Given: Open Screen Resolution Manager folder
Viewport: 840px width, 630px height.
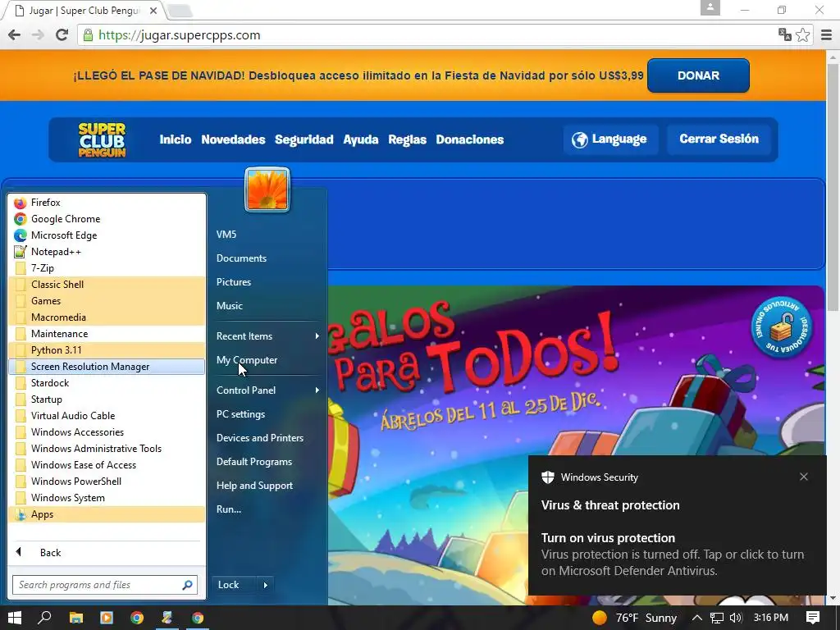Looking at the screenshot, I should pos(107,367).
